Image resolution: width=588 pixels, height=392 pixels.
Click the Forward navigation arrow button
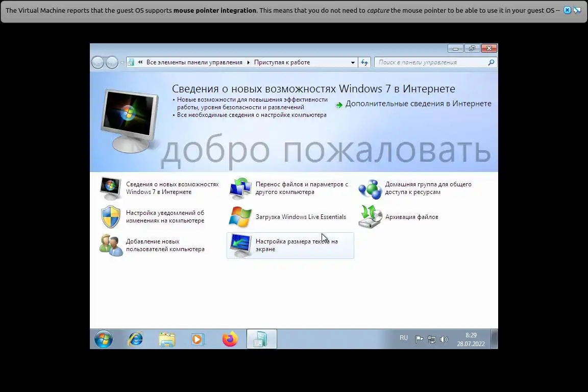pos(112,62)
